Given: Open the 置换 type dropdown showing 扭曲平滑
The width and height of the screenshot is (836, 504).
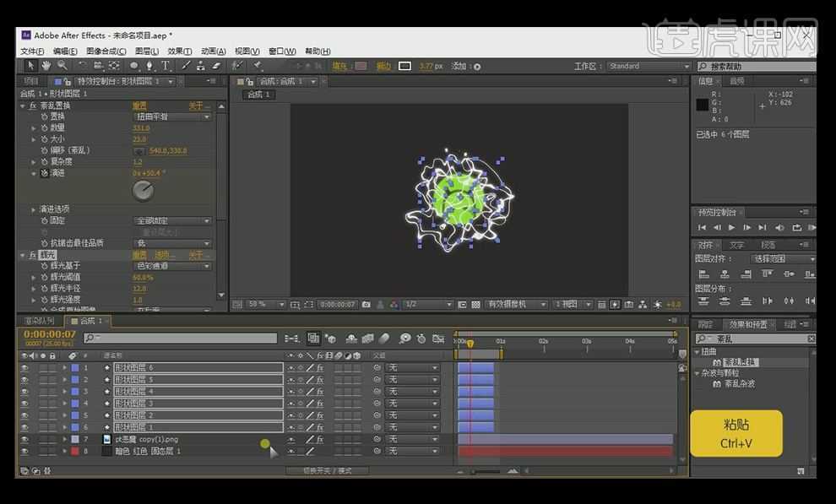Looking at the screenshot, I should pyautogui.click(x=171, y=117).
